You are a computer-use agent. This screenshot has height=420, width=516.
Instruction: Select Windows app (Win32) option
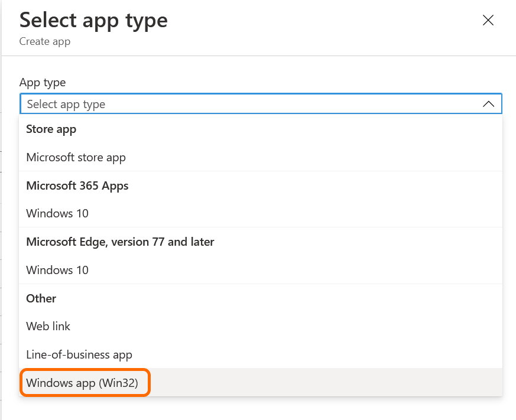(x=82, y=383)
